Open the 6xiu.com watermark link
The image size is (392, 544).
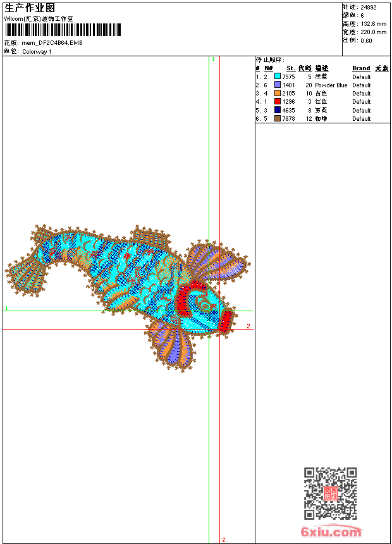pos(331,532)
